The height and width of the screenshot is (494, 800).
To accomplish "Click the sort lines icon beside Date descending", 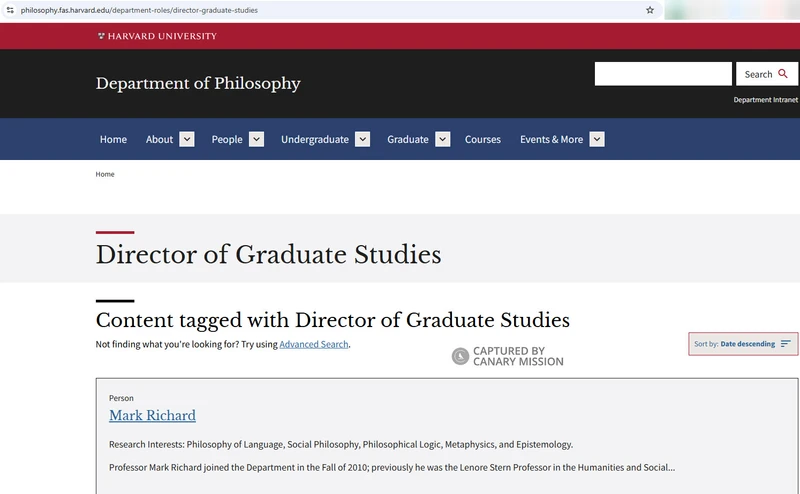I will coord(786,344).
